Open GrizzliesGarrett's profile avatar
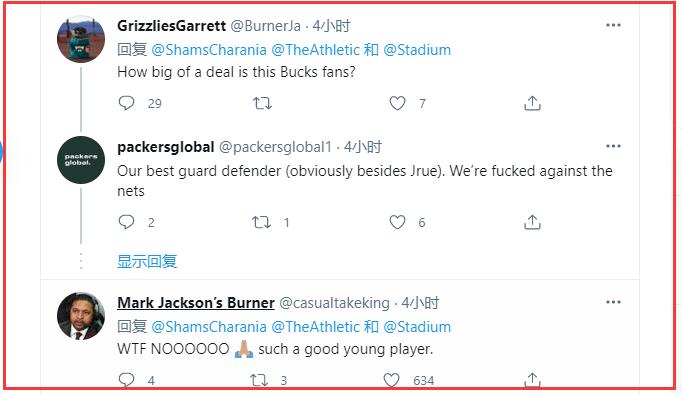 coord(81,39)
